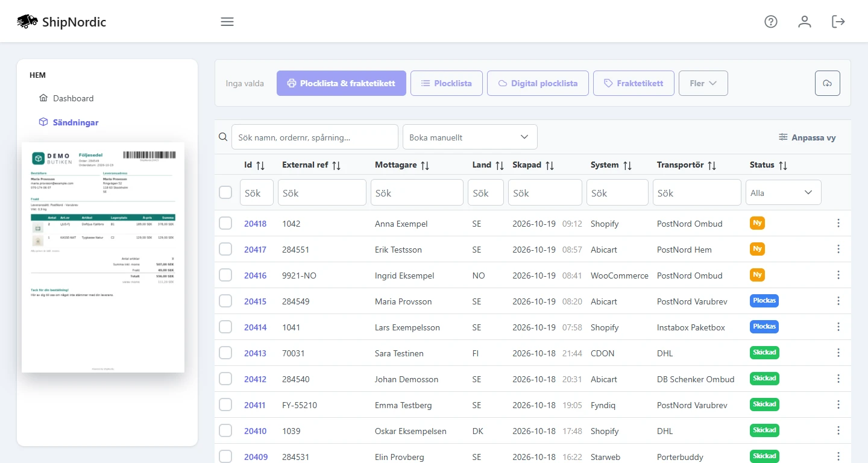Tick checkbox for Lars Exempelsson

click(225, 327)
